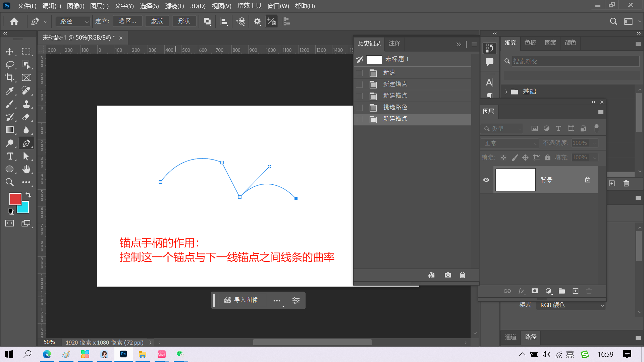Select the Gradient tool in toolbox
This screenshot has height=362, width=644.
point(9,130)
